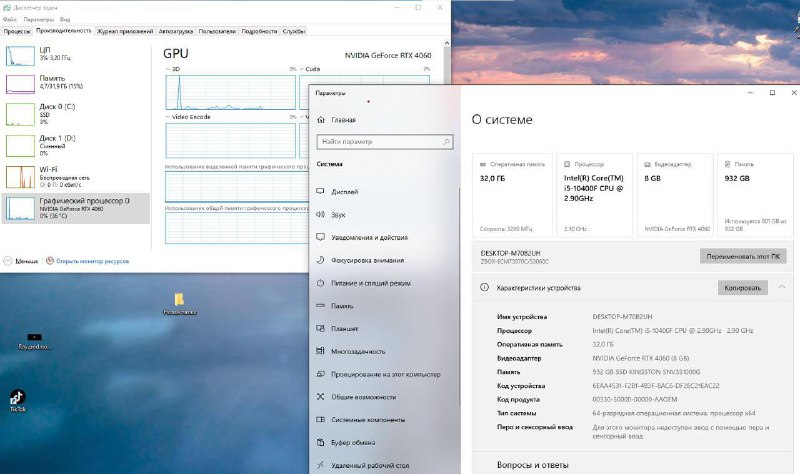The height and width of the screenshot is (474, 800).
Task: Switch to the Подробности tab
Action: click(x=259, y=31)
